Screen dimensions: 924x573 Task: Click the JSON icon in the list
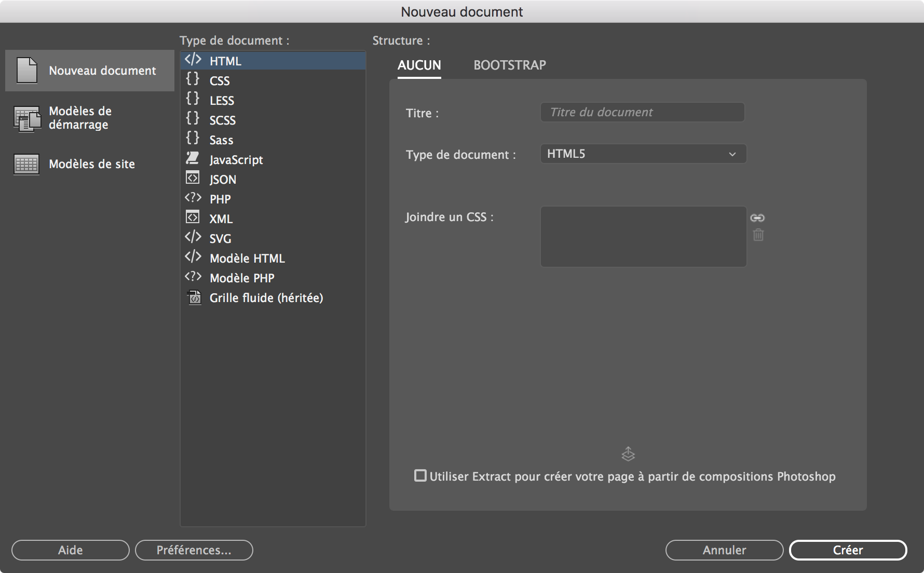(x=193, y=178)
